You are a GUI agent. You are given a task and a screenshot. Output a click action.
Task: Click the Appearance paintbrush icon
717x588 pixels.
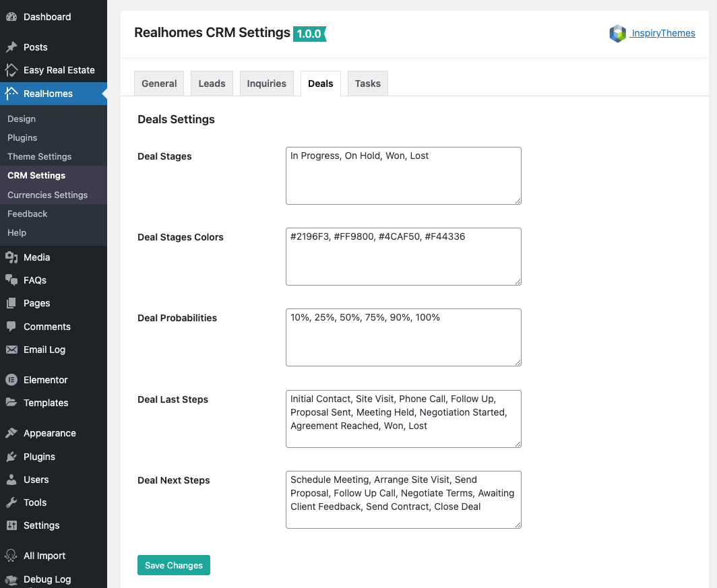pyautogui.click(x=11, y=433)
